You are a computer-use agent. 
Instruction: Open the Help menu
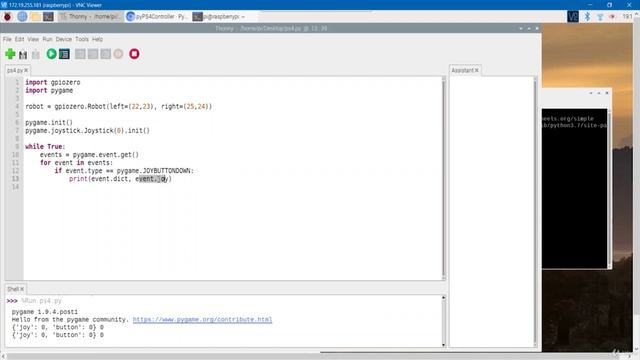tap(97, 39)
